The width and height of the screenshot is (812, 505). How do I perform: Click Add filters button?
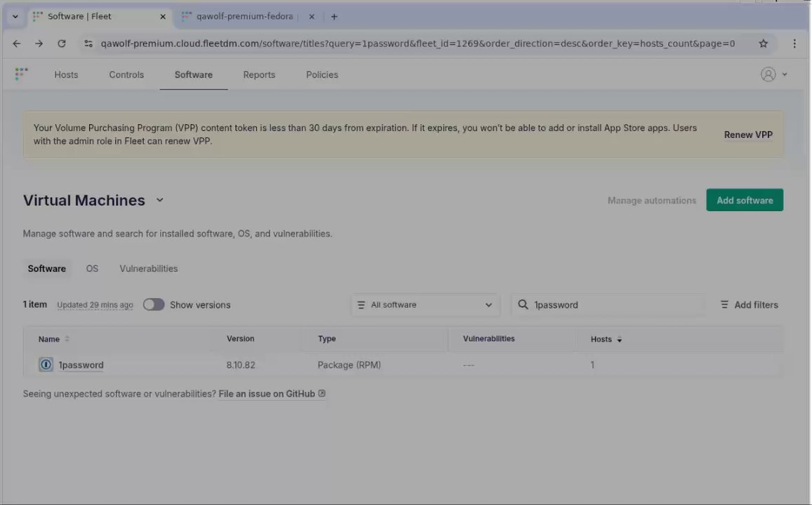[749, 305]
